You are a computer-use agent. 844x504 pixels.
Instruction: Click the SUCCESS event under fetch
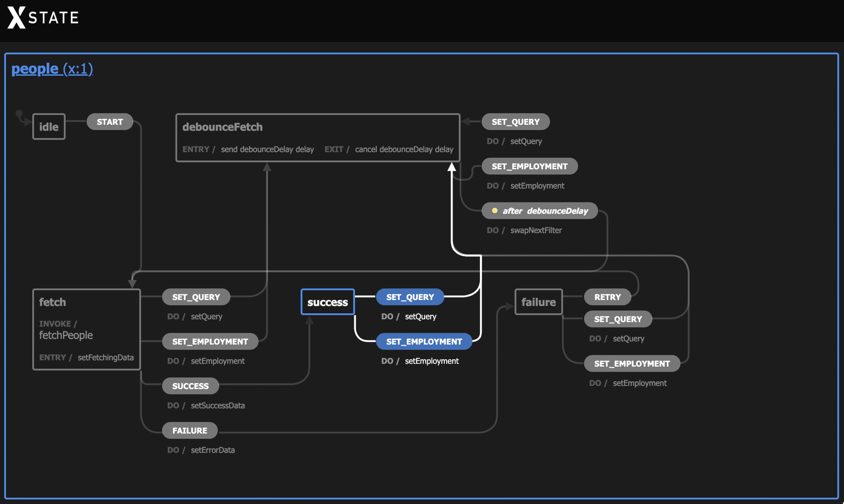[190, 386]
